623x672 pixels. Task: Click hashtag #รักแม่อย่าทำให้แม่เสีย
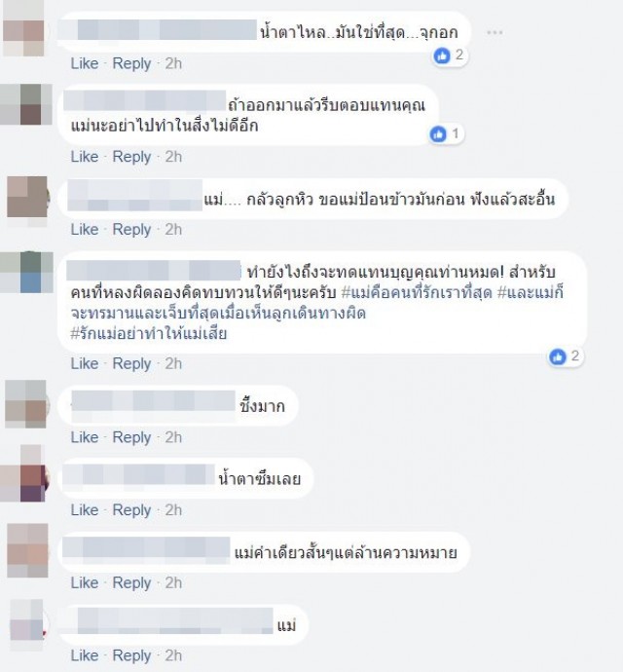(x=148, y=333)
